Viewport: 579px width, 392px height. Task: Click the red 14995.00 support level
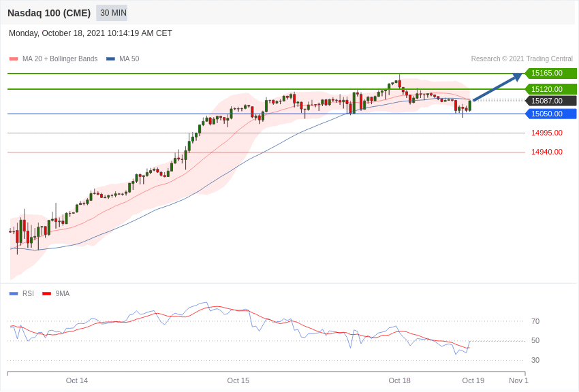tap(546, 133)
